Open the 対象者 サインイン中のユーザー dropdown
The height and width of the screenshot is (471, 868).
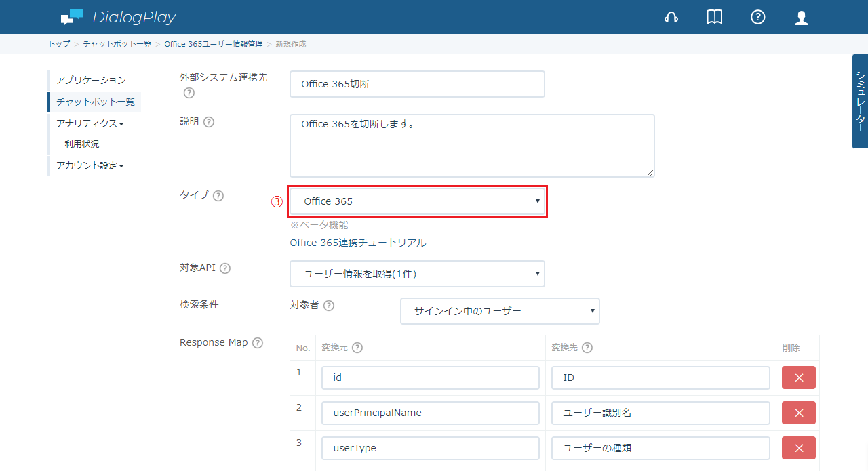point(500,311)
